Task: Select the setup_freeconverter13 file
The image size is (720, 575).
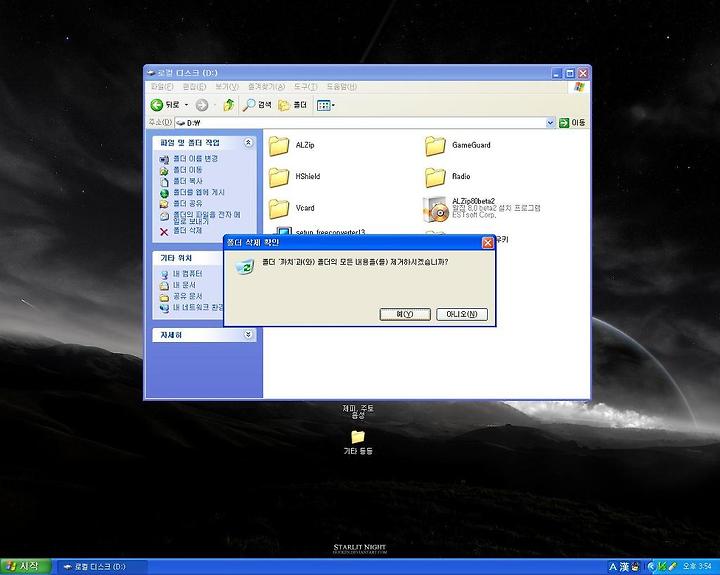Action: 330,231
